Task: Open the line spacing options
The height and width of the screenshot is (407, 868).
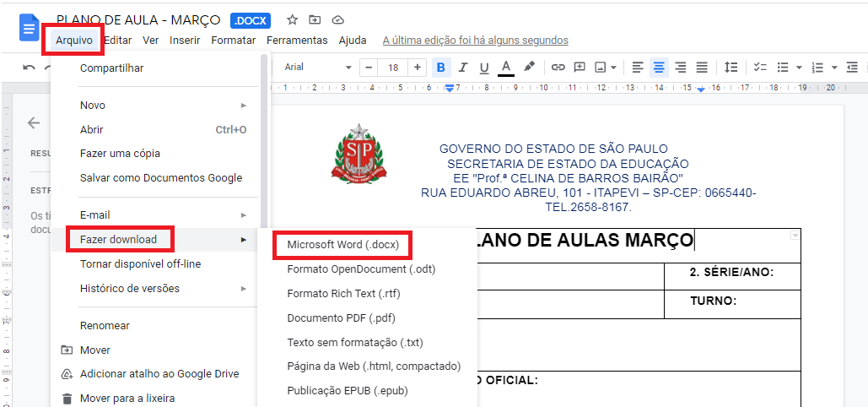Action: click(731, 68)
